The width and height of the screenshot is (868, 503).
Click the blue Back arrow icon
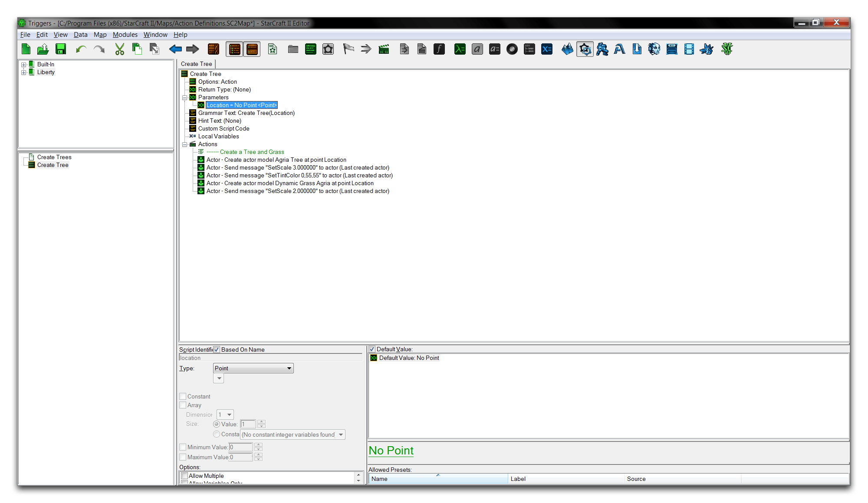(x=175, y=49)
